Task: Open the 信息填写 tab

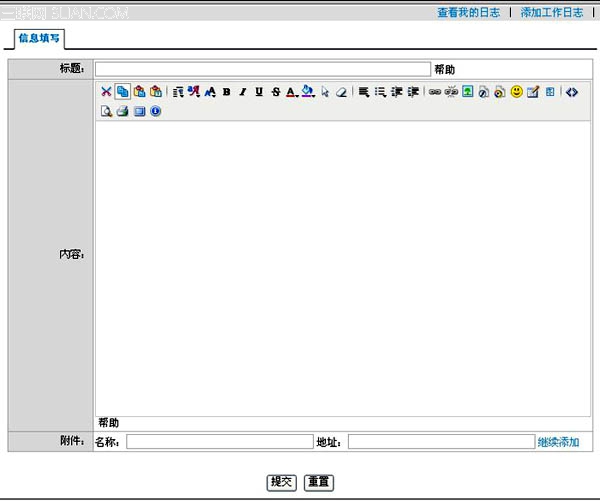Action: coord(39,39)
